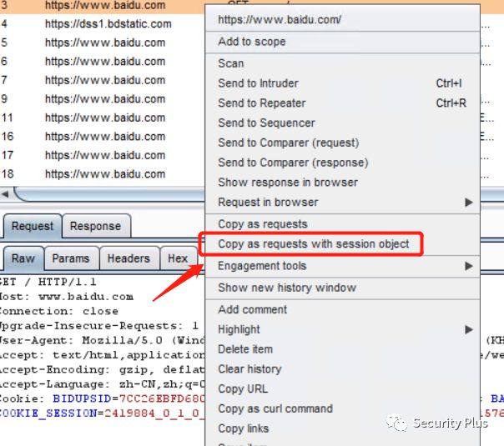
Task: Click Copy URL menu entry
Action: [343, 388]
